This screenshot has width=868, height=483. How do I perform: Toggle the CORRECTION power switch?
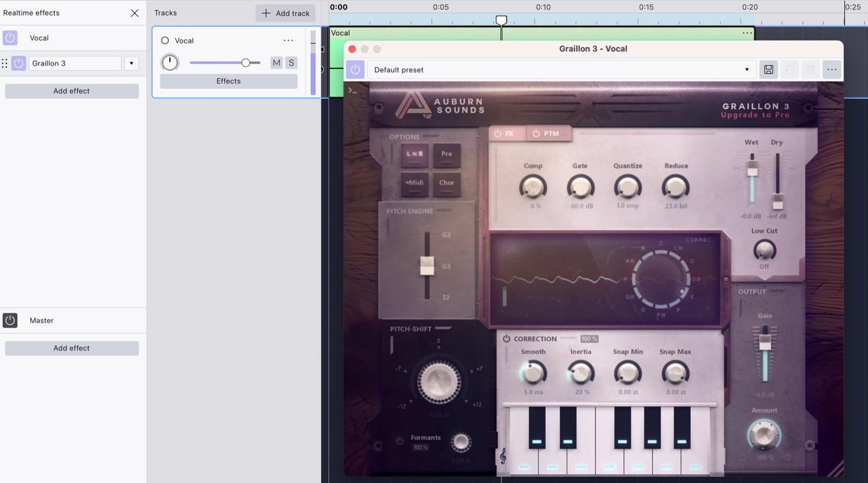click(506, 339)
